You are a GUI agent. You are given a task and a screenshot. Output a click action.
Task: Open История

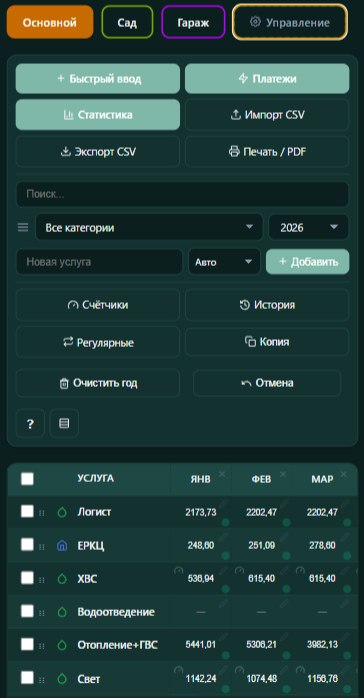point(267,305)
